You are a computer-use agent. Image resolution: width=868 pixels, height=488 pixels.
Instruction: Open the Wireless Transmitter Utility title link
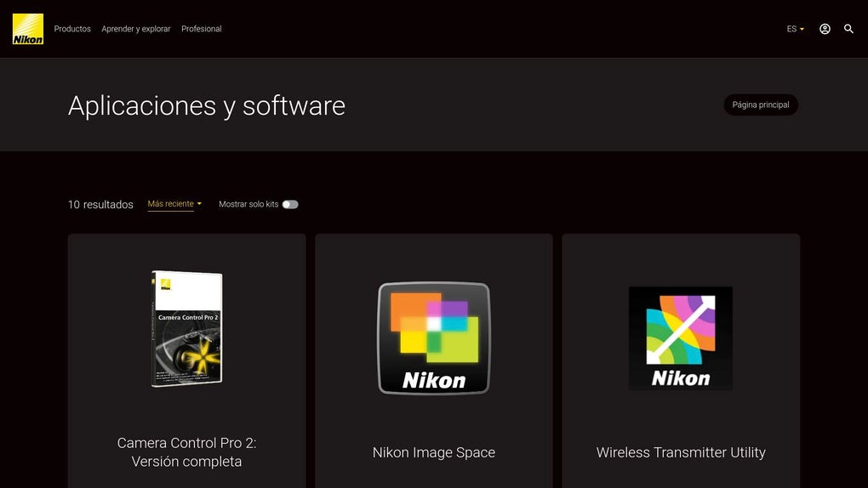(681, 452)
